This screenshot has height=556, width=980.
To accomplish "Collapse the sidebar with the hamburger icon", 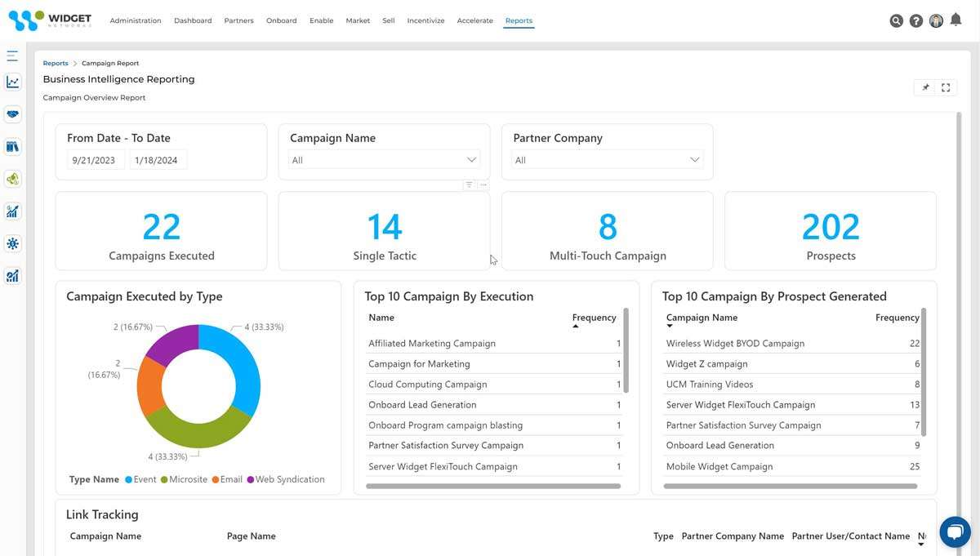I will (11, 55).
